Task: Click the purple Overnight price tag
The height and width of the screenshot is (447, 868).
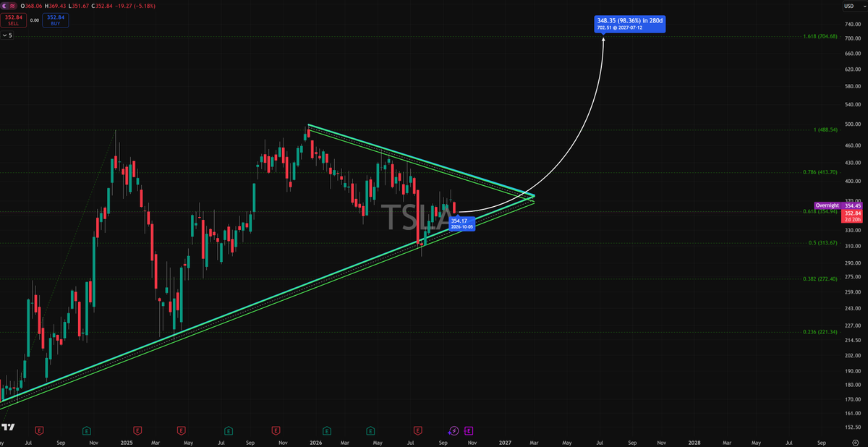Action: point(827,205)
